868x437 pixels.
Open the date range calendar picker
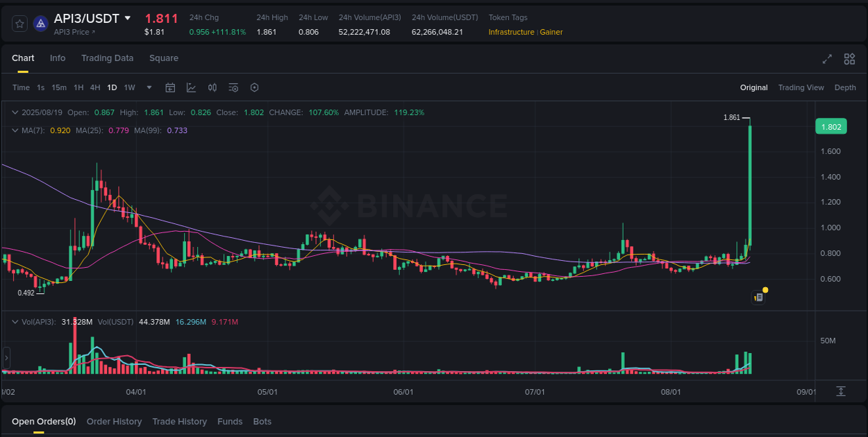click(x=170, y=87)
